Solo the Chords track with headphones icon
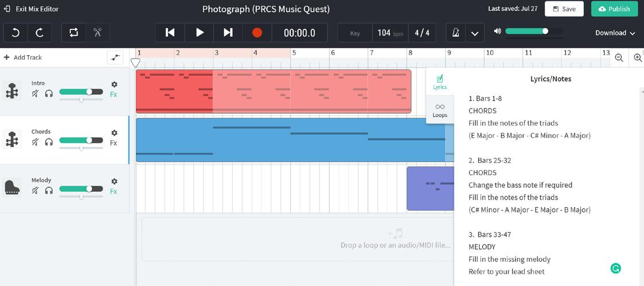Screen dimensions: 644x286 (49, 142)
